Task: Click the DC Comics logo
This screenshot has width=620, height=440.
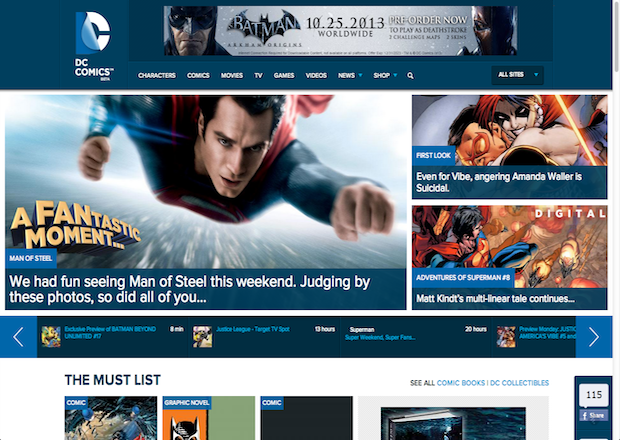Action: pyautogui.click(x=93, y=46)
